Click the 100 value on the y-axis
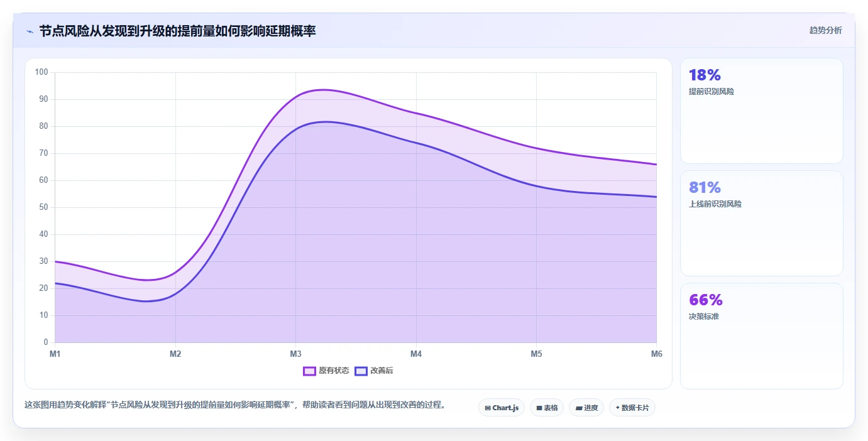The image size is (868, 441). 41,72
